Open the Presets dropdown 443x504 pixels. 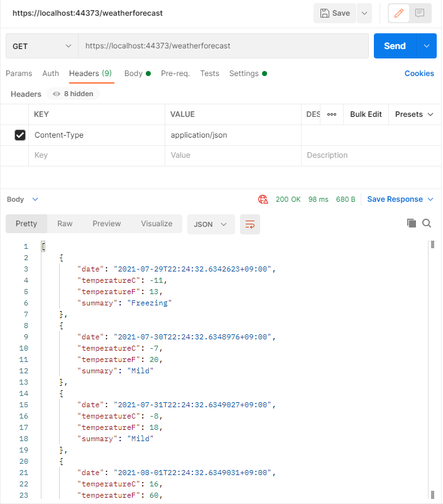[414, 114]
